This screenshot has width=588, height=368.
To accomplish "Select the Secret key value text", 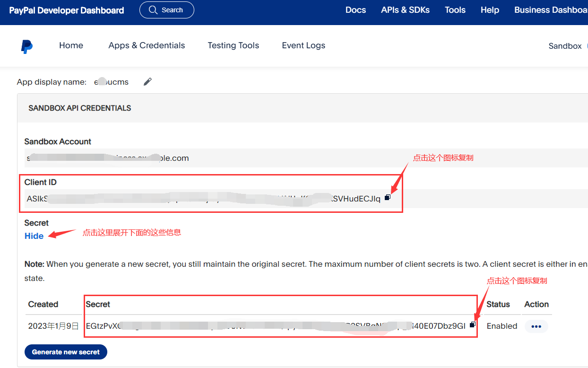I will tap(276, 326).
